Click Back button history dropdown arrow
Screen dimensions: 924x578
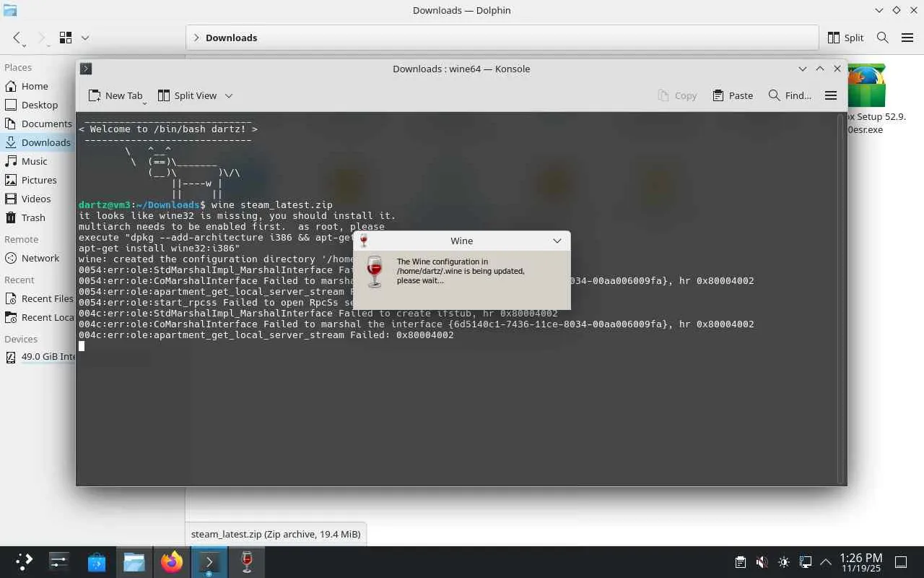(24, 45)
